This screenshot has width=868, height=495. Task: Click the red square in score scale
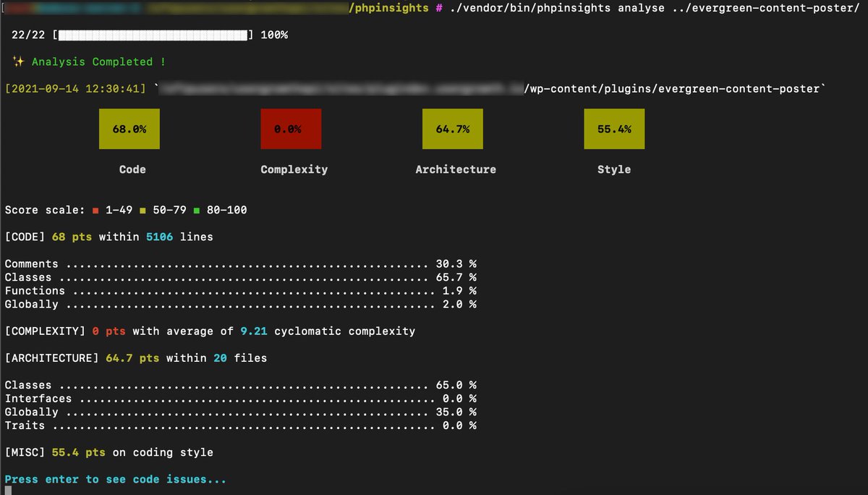95,211
